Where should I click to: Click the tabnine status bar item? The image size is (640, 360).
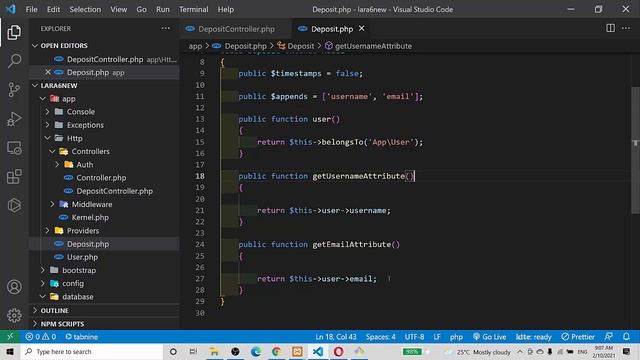point(81,337)
